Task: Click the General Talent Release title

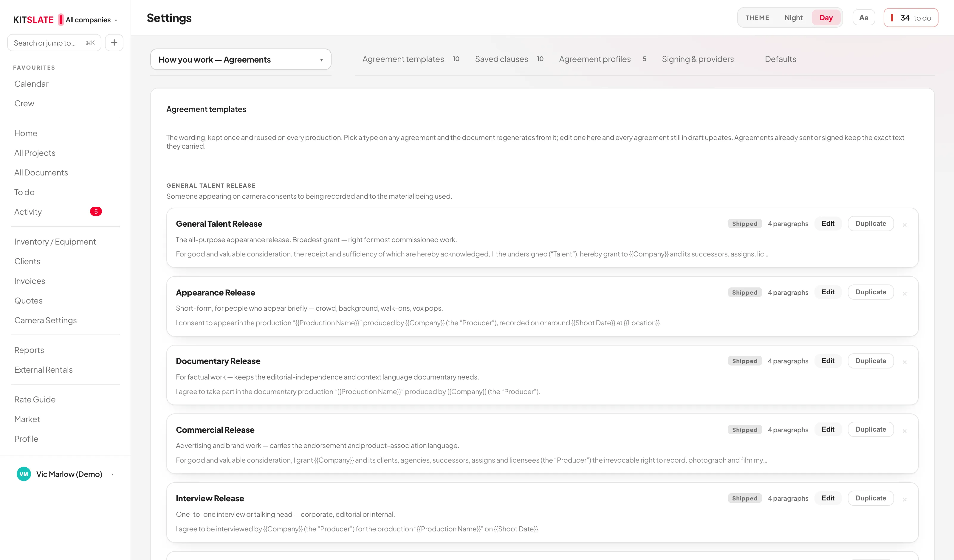Action: (x=219, y=224)
